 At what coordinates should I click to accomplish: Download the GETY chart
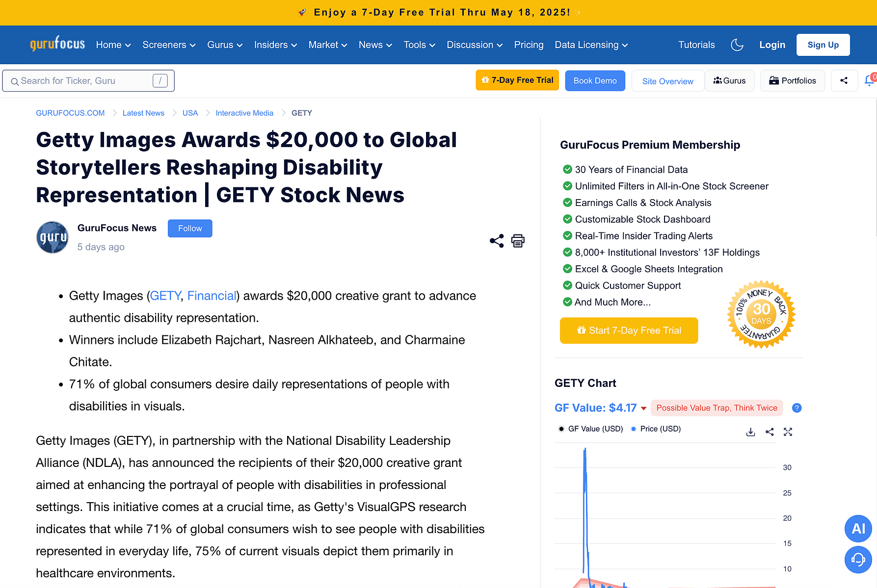pyautogui.click(x=750, y=432)
